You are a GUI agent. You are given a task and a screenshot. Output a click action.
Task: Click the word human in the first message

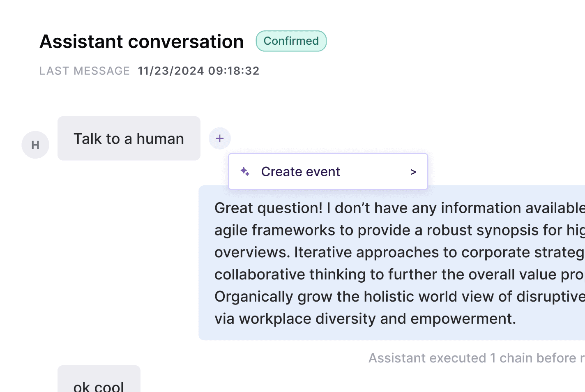[x=160, y=139]
